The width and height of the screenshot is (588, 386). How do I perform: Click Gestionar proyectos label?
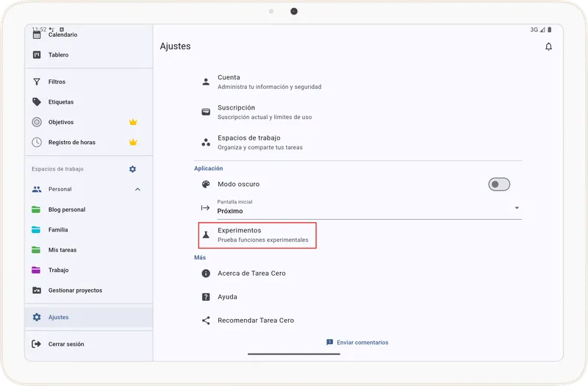click(75, 290)
